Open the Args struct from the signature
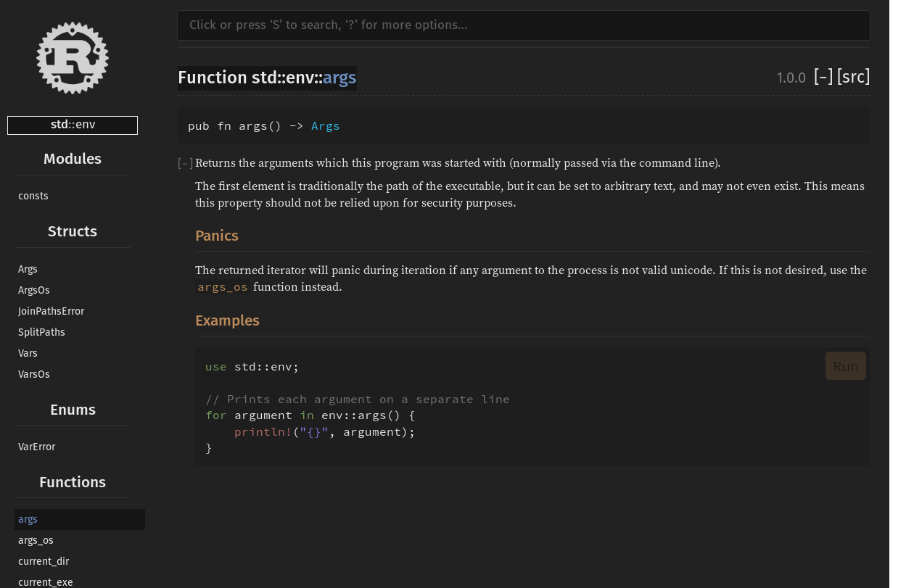The image size is (914, 588). coord(325,125)
